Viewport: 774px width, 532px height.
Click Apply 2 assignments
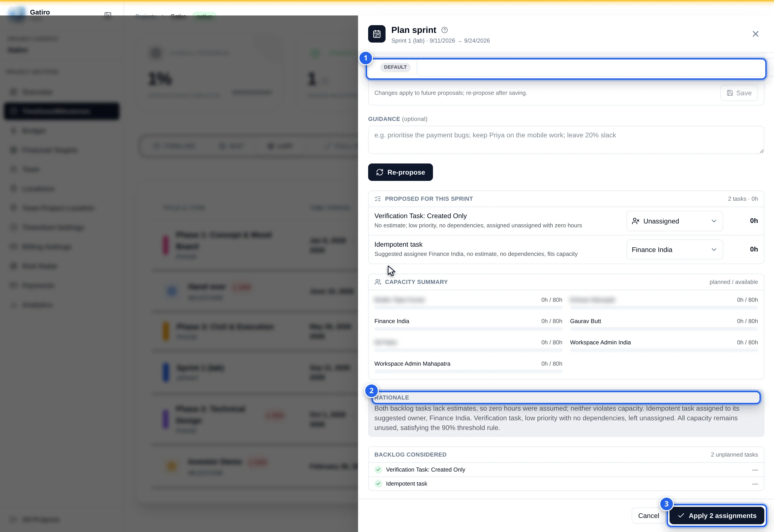717,516
